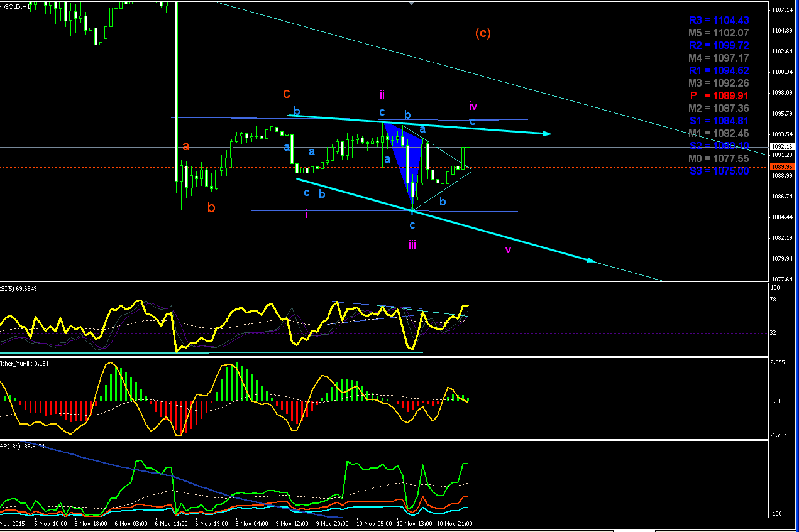Viewport: 799px width, 532px height.
Task: Select the S1 = 1084.81 pivot label
Action: (x=719, y=121)
